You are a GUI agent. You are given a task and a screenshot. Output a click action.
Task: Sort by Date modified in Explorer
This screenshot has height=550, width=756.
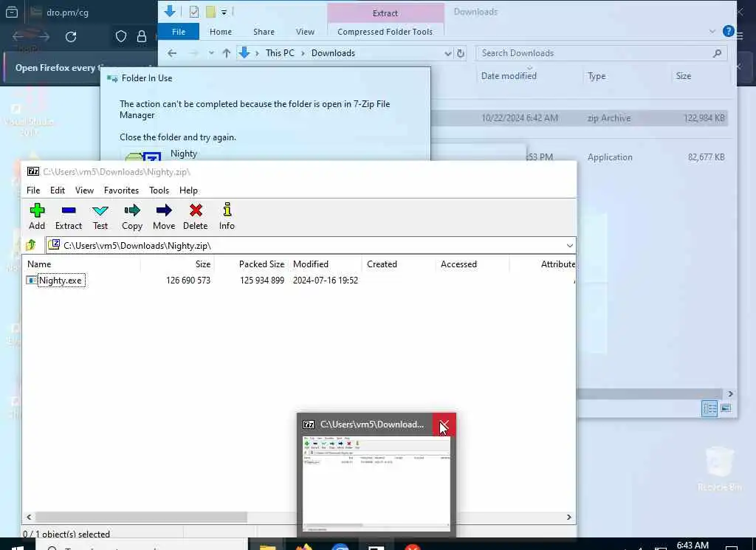click(x=509, y=76)
